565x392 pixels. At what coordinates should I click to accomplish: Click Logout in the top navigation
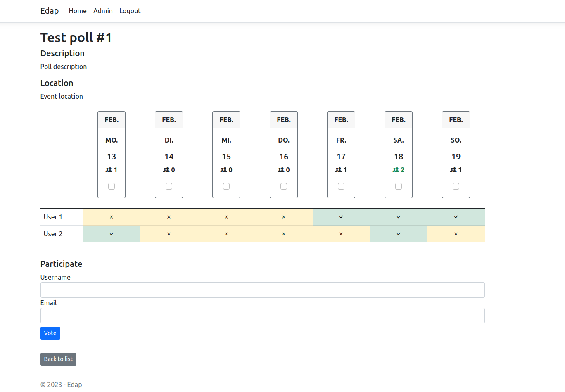click(130, 11)
